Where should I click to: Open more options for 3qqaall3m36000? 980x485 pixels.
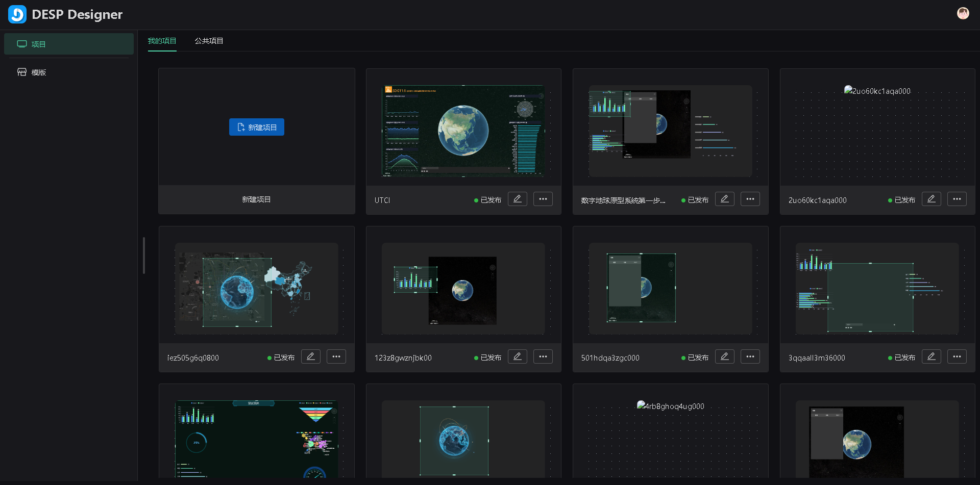coord(957,356)
